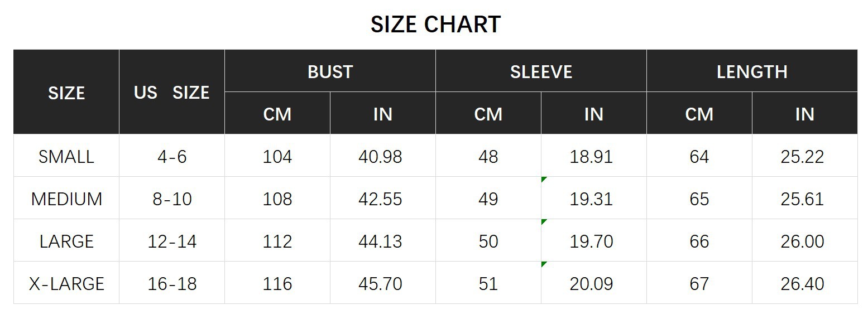Select the LARGE size row label
868x314 pixels.
[x=66, y=241]
